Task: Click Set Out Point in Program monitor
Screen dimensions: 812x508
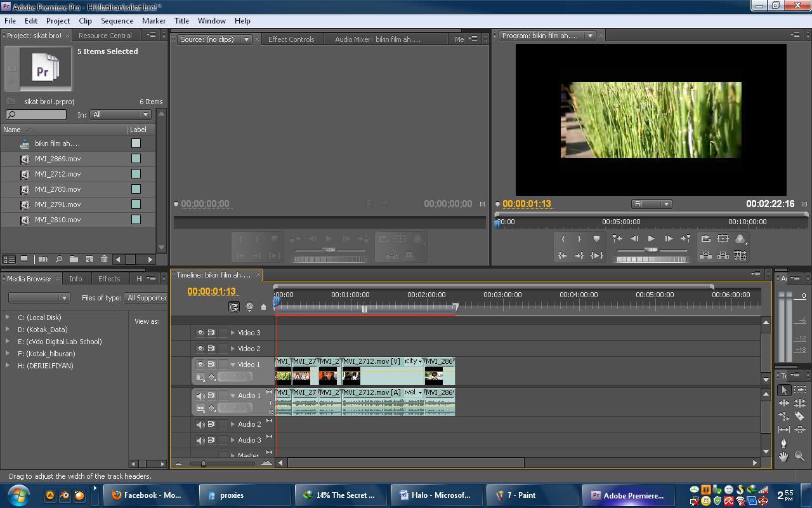Action: click(579, 239)
